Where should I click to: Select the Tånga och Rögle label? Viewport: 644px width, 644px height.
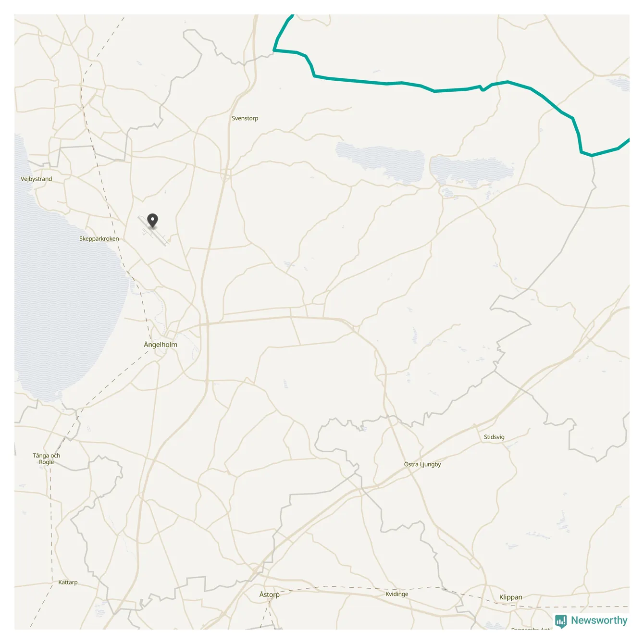47,459
